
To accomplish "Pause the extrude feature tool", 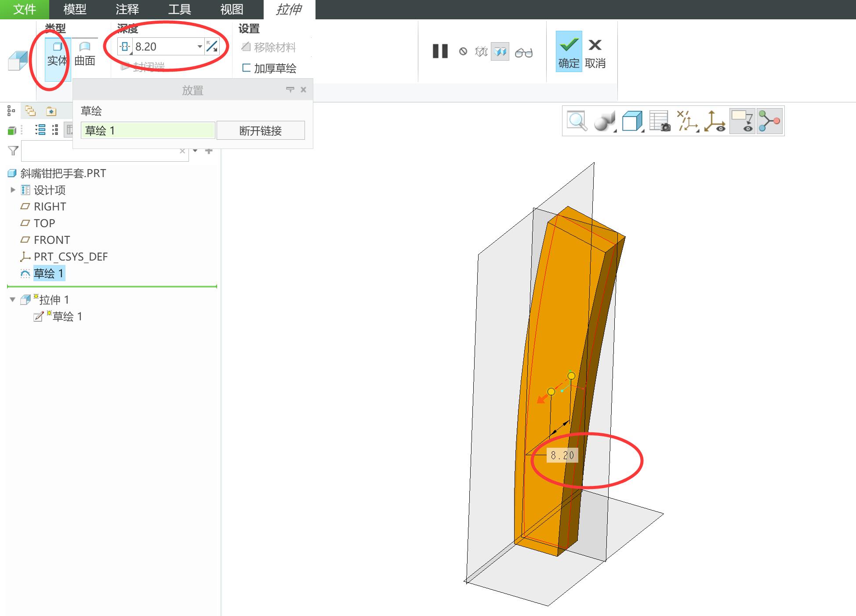I will tap(440, 51).
